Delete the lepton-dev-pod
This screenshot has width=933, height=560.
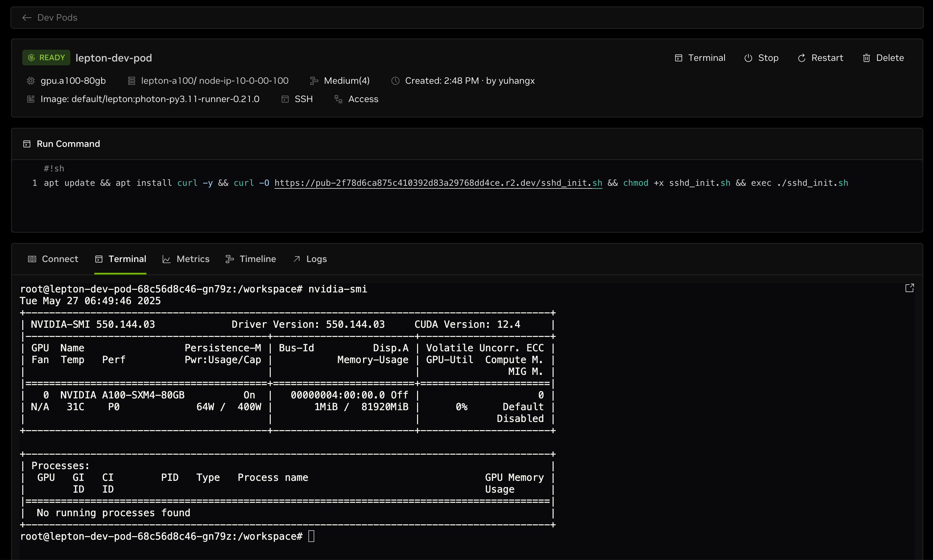click(883, 58)
